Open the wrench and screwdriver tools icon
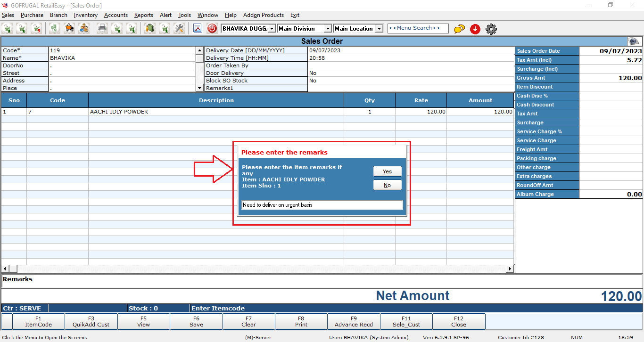Screen dimensions: 644x342 (x=179, y=29)
